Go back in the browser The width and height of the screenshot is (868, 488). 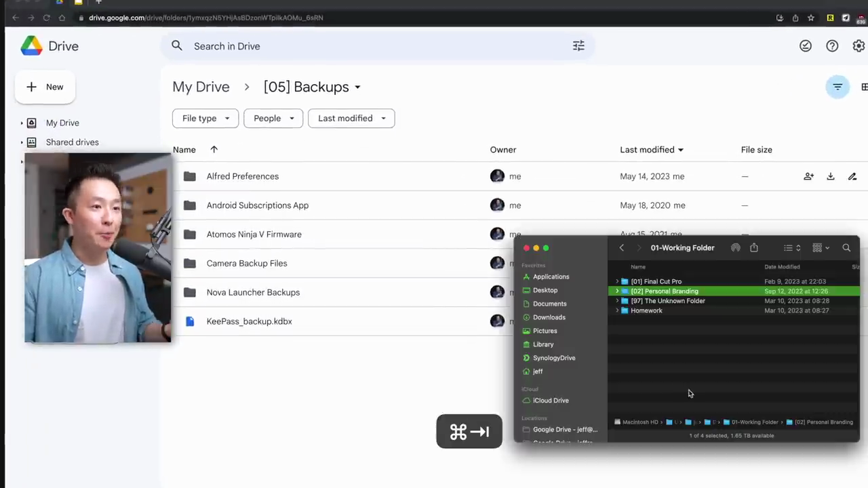pos(15,18)
